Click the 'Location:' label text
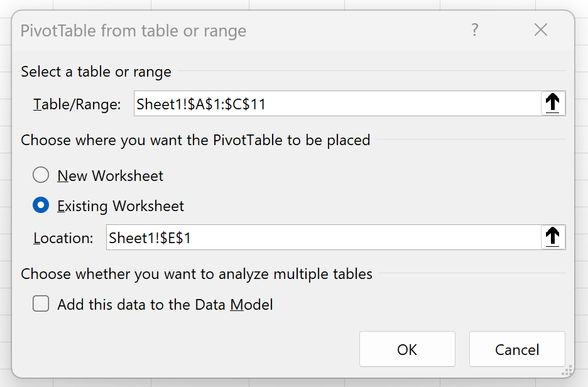Screen dimensions: 588x387 (63, 238)
